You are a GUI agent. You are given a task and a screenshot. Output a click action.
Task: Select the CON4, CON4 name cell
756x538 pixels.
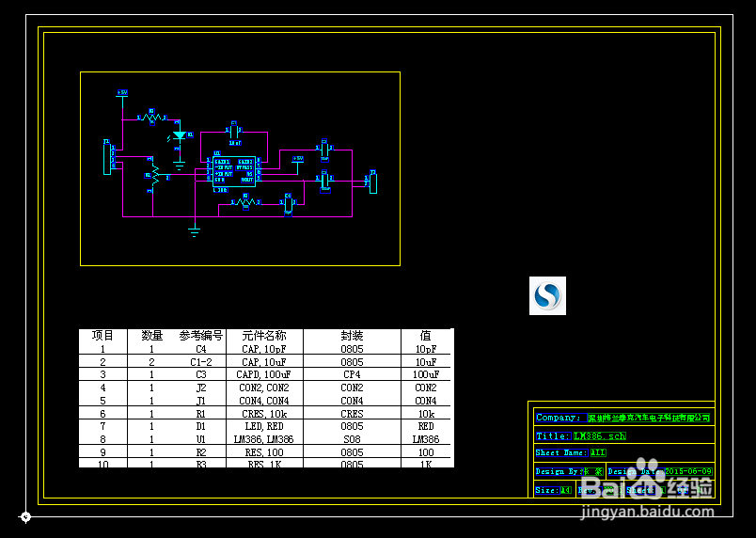pyautogui.click(x=264, y=400)
